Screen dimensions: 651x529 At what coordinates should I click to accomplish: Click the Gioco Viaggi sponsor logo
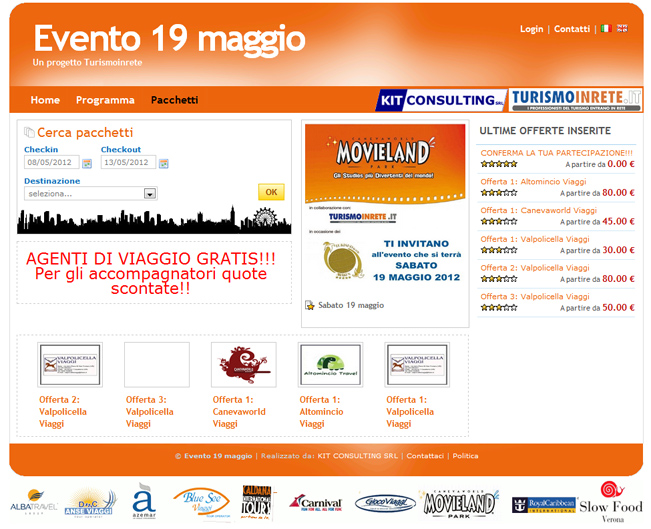coord(385,503)
